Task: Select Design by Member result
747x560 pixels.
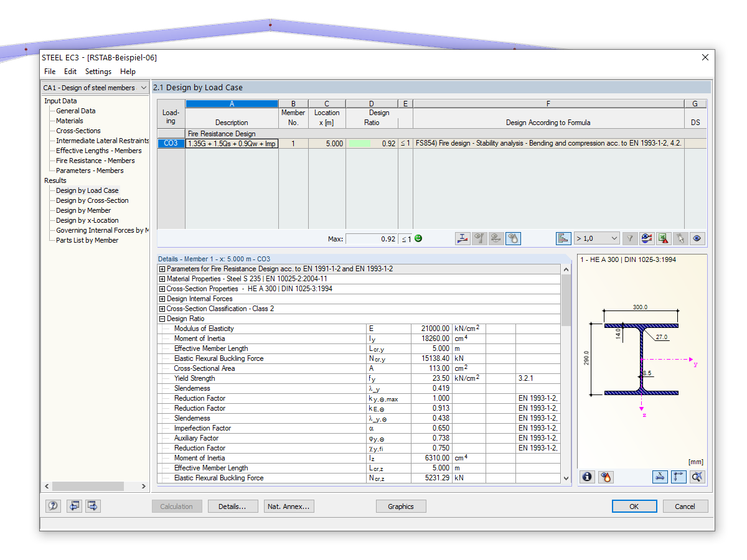Action: pos(83,210)
